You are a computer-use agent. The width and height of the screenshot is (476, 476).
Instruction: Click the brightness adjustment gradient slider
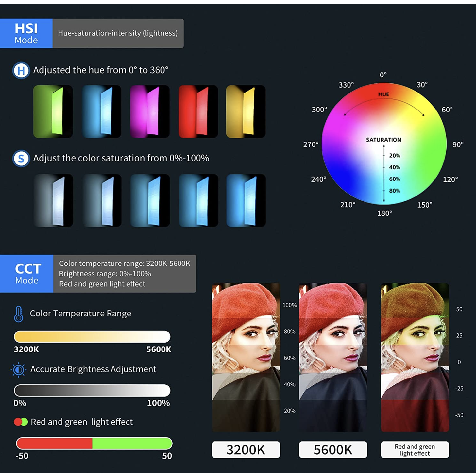92,390
